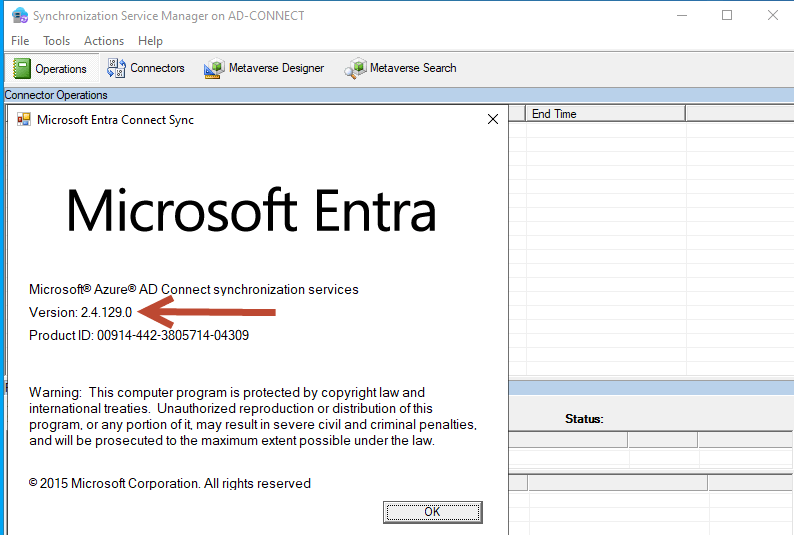Open Metaverse Search from toolbar

[401, 68]
